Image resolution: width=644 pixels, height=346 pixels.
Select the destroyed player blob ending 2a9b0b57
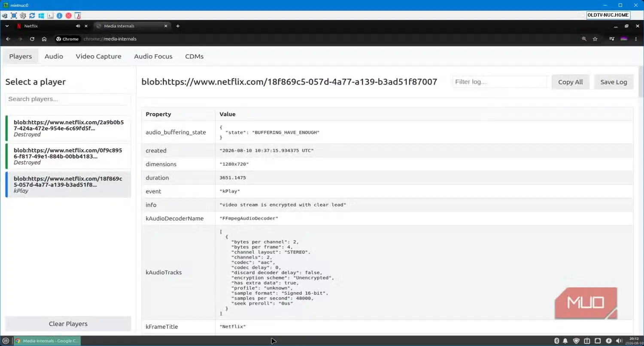pos(68,128)
